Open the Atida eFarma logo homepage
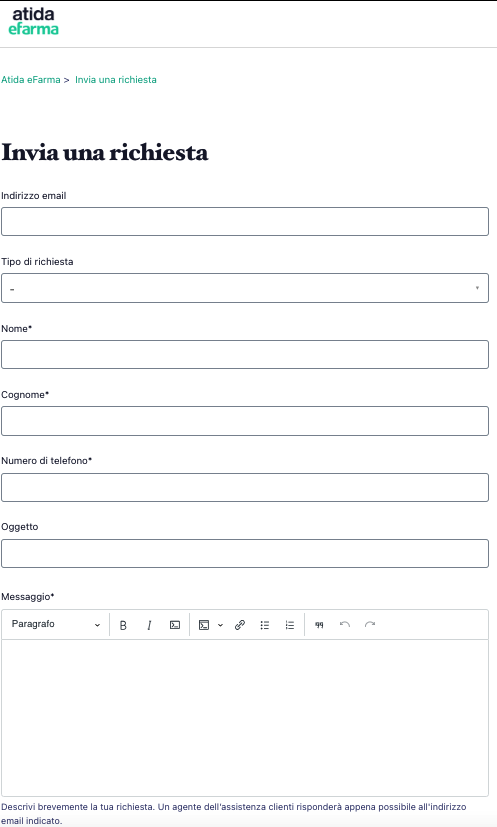497x827 pixels. [x=33, y=21]
